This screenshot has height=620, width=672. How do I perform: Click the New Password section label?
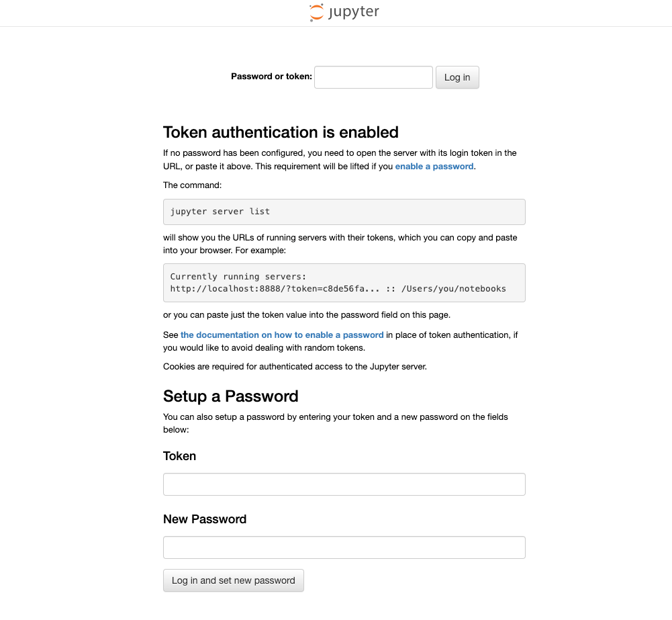[x=205, y=519]
